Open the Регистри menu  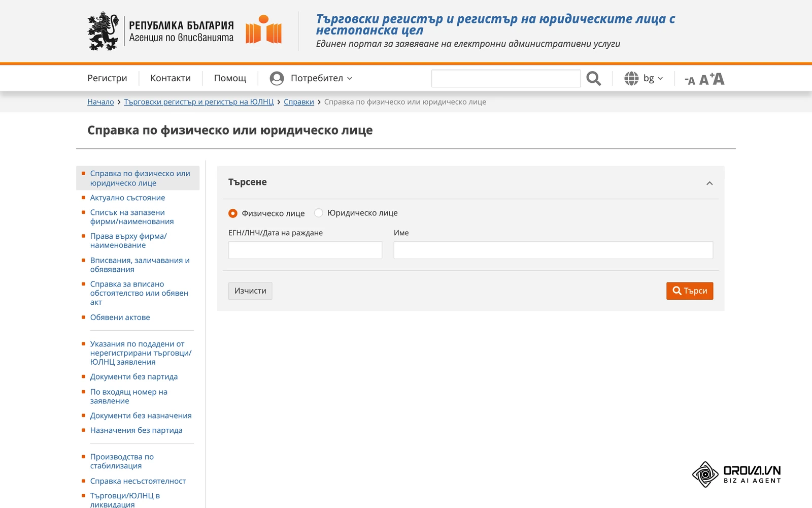click(107, 78)
